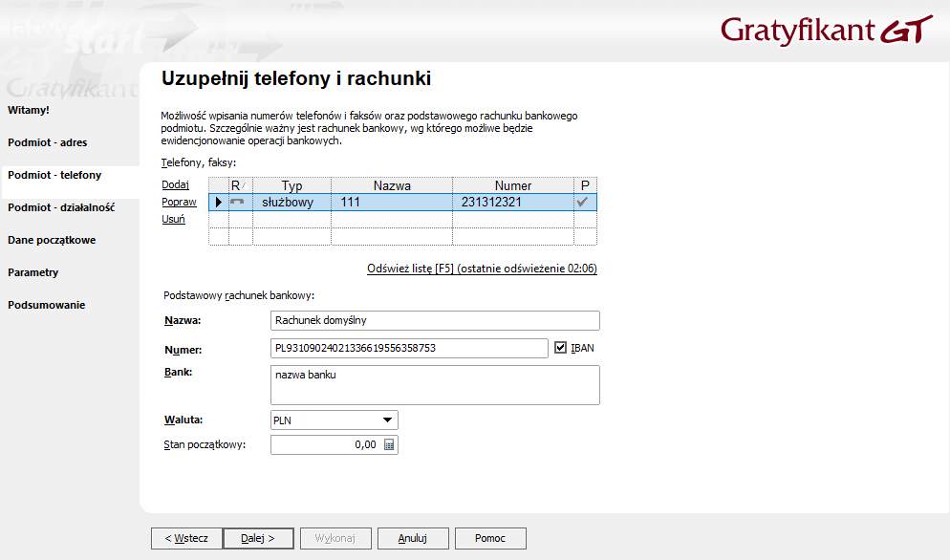Click the Usuń link to delete phone
This screenshot has height=560, width=950.
click(x=173, y=219)
